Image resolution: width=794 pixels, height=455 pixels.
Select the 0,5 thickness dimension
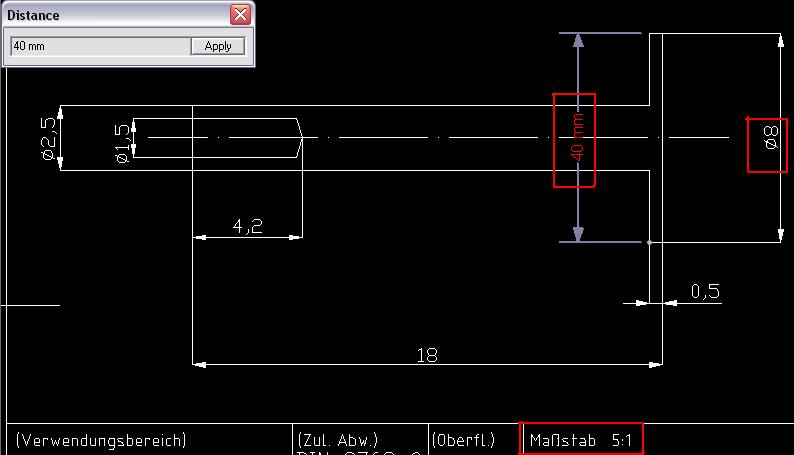(x=705, y=291)
